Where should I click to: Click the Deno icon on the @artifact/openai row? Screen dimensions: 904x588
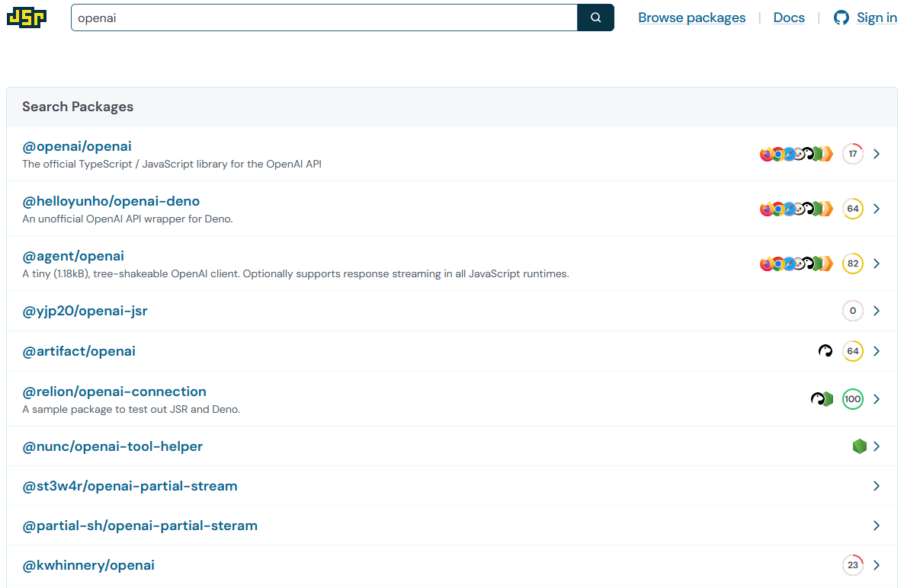(x=825, y=351)
